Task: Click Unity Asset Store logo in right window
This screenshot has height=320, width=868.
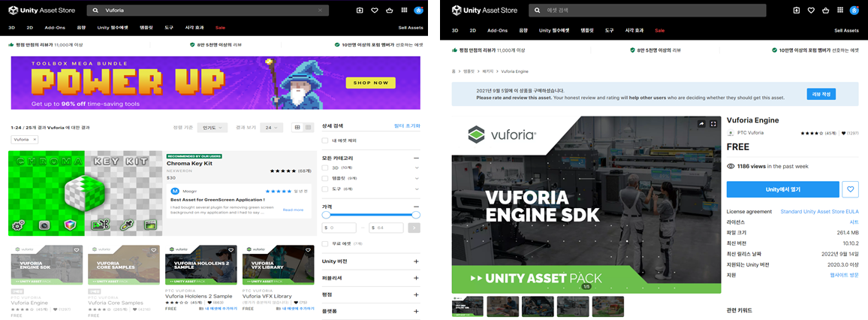Action: coord(484,10)
